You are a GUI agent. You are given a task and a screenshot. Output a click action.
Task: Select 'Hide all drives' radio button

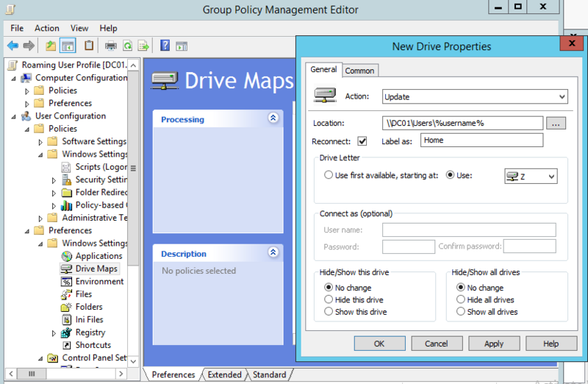461,299
